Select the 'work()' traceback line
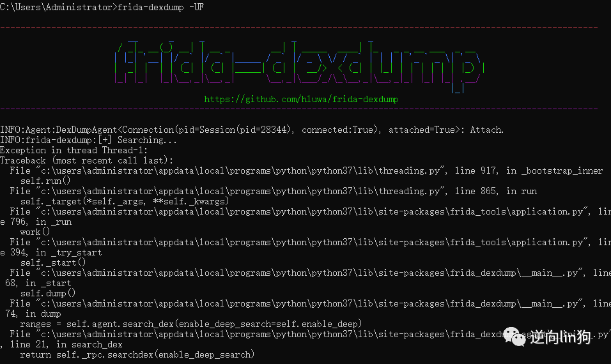611x364 pixels. tap(35, 232)
